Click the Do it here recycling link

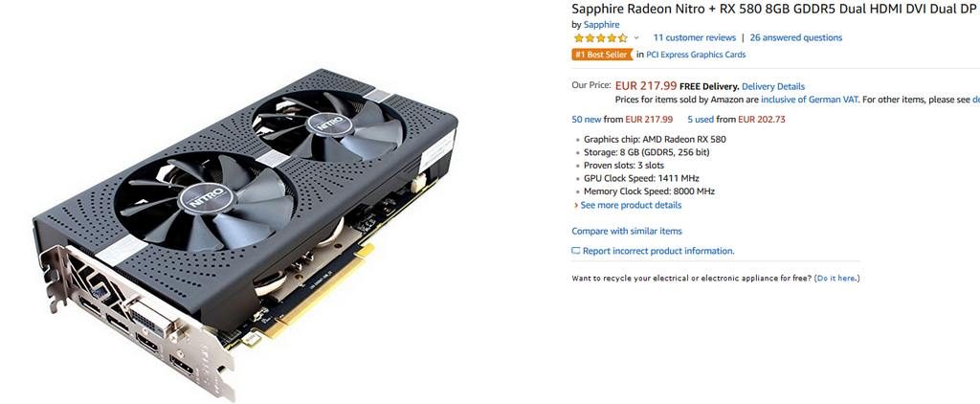point(836,278)
